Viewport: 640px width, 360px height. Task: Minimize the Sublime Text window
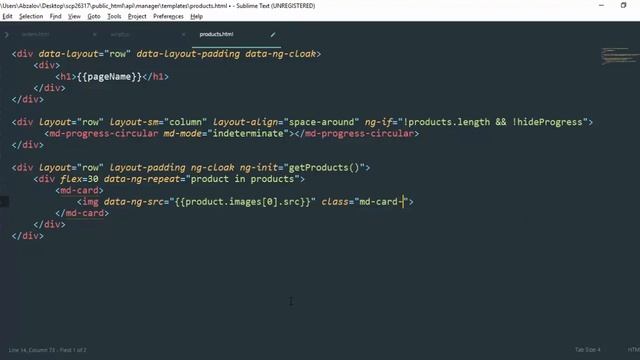601,5
